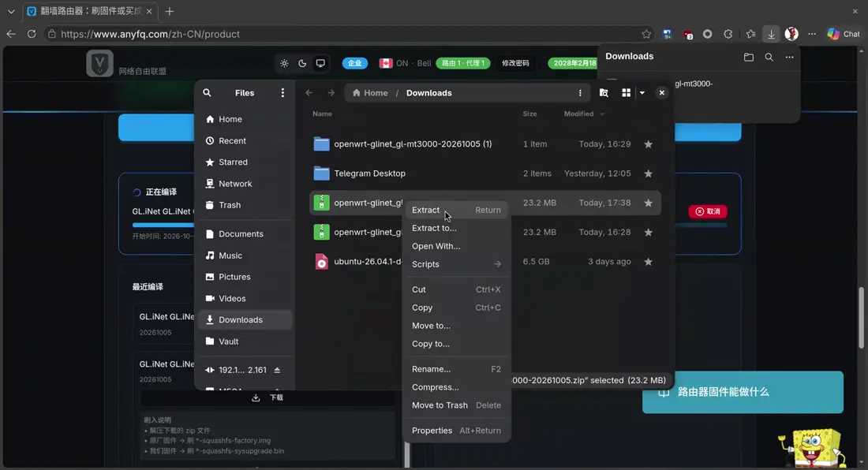
Task: Open the 路由器固件能做什么 banner link
Action: click(x=743, y=392)
